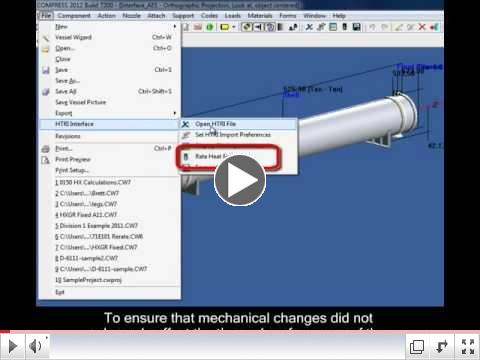Select HTRI Interface in the File menu
Screen dimensions: 480x360
click(109, 124)
